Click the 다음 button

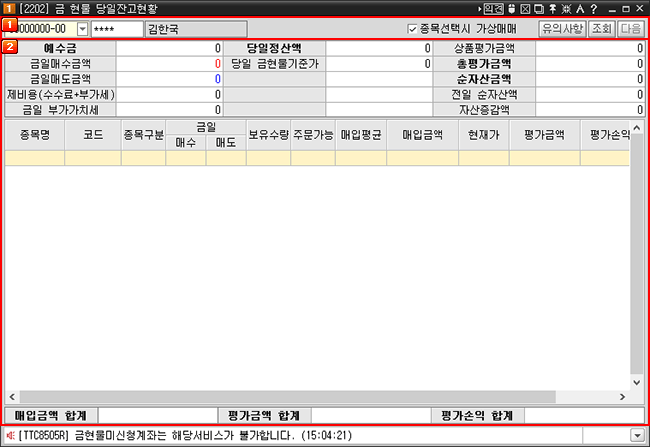pos(631,29)
